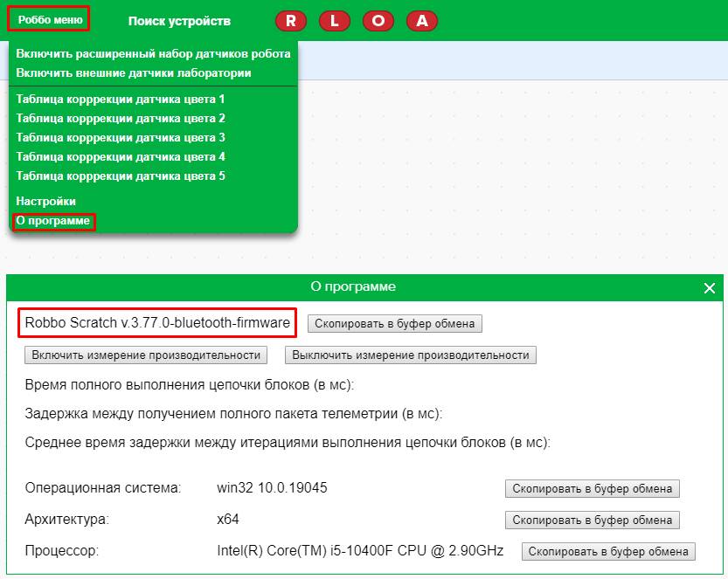Choose О программе menu entry
The height and width of the screenshot is (579, 728).
tap(53, 221)
